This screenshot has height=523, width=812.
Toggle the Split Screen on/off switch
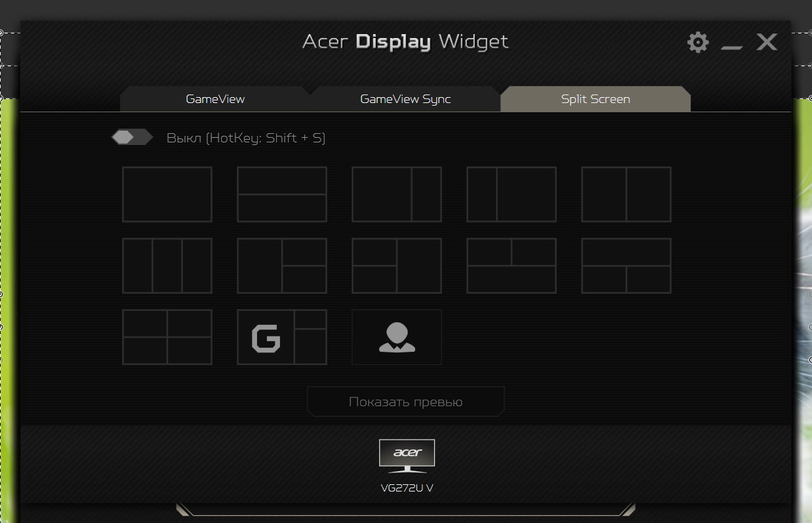132,137
